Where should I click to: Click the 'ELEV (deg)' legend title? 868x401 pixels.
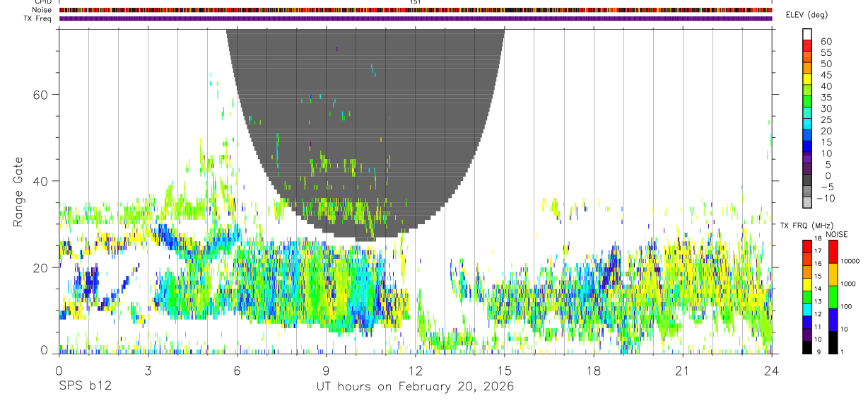(x=807, y=15)
